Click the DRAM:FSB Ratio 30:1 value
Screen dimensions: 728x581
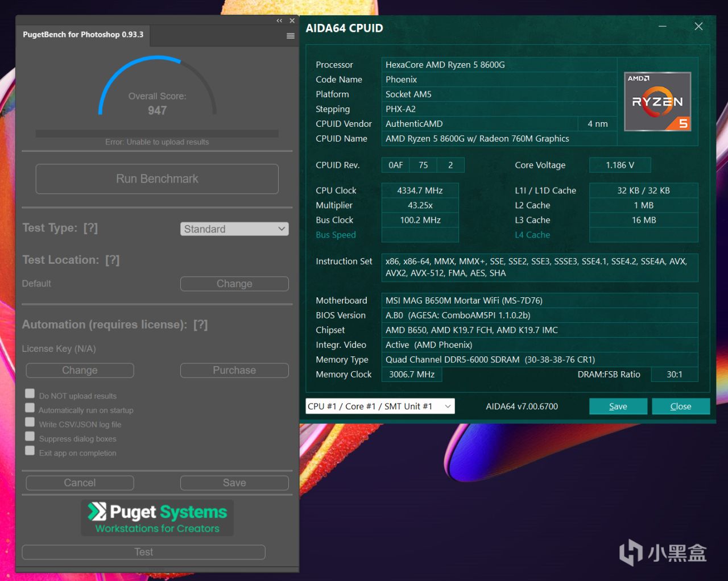coord(675,375)
